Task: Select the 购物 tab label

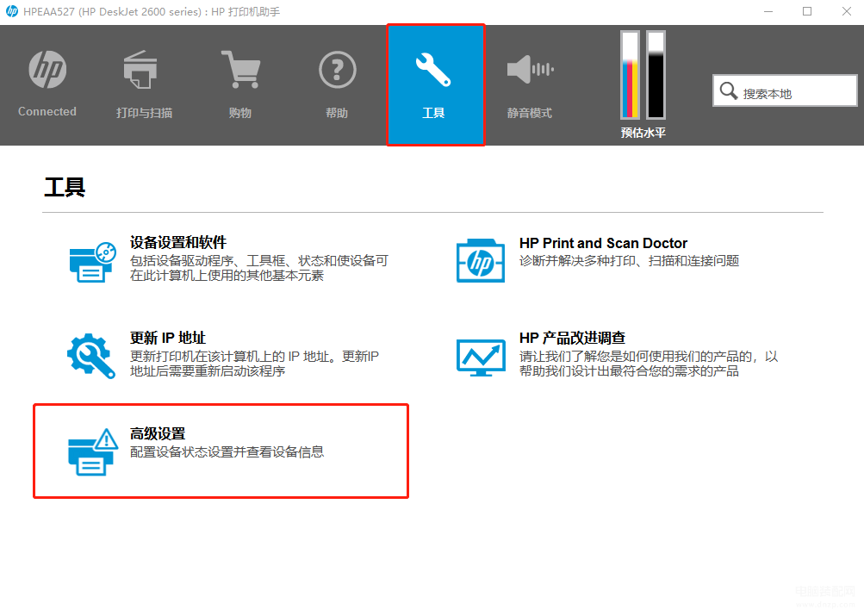Action: click(240, 113)
